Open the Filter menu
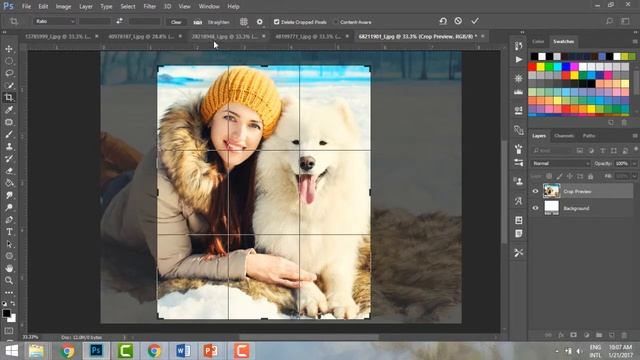The height and width of the screenshot is (360, 640). 149,7
